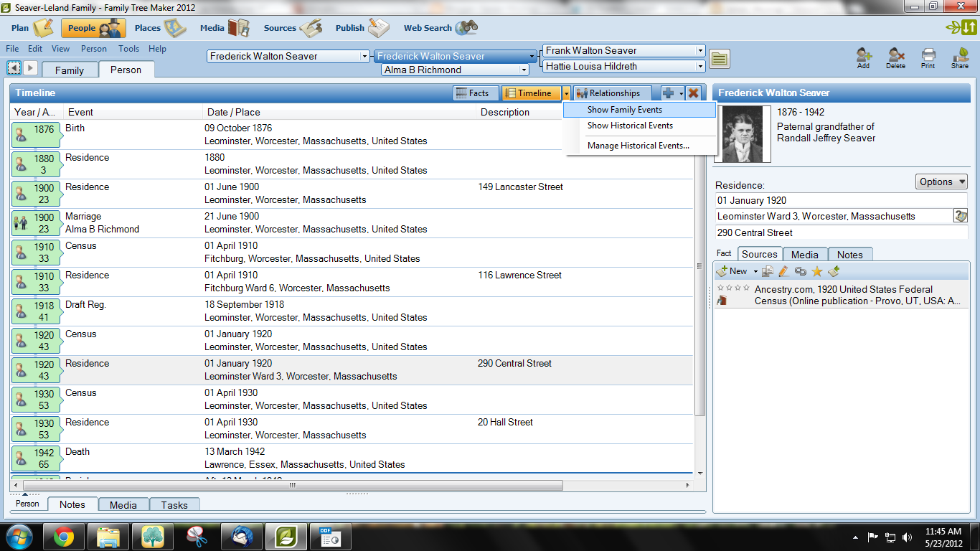Open the New source dropdown arrow
The height and width of the screenshot is (551, 980).
[x=754, y=271]
